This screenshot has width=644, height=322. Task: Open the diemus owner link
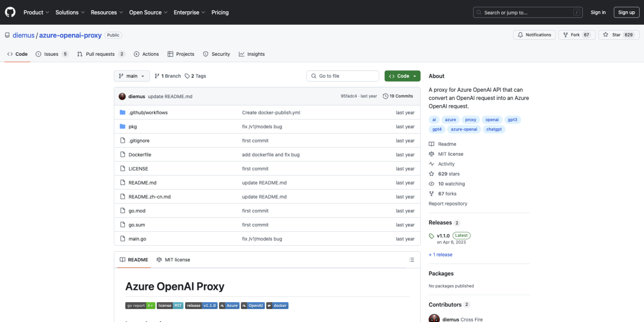point(23,35)
